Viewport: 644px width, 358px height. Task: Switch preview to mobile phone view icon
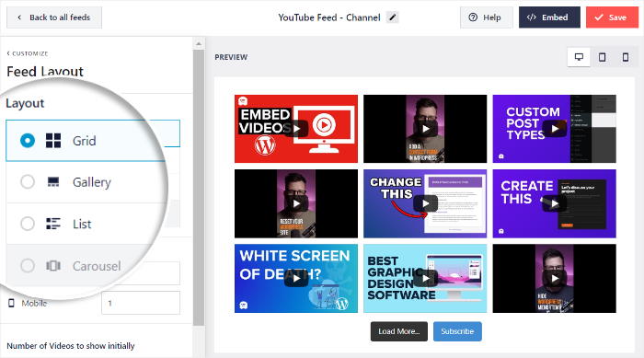pyautogui.click(x=625, y=57)
